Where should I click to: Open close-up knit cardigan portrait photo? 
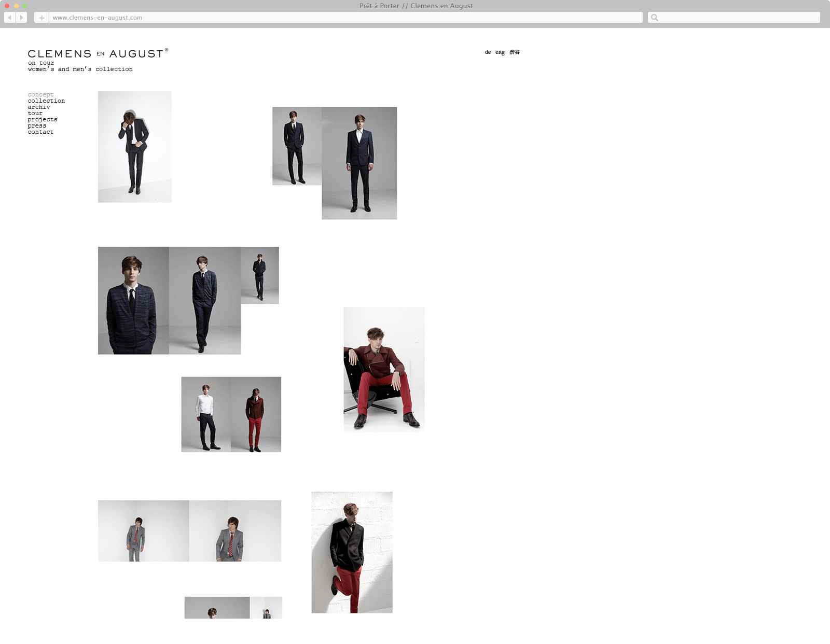point(133,301)
